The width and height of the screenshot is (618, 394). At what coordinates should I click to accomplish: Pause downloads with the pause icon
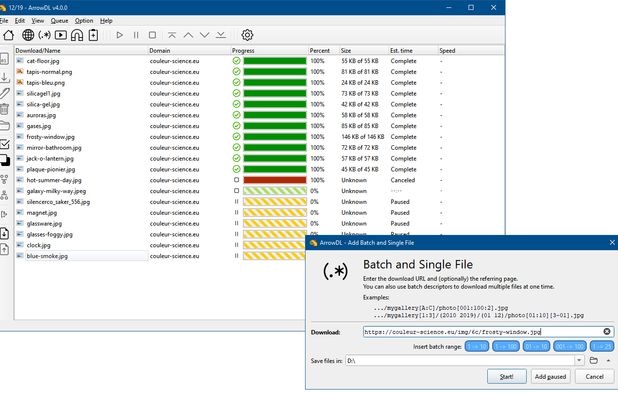pos(136,35)
